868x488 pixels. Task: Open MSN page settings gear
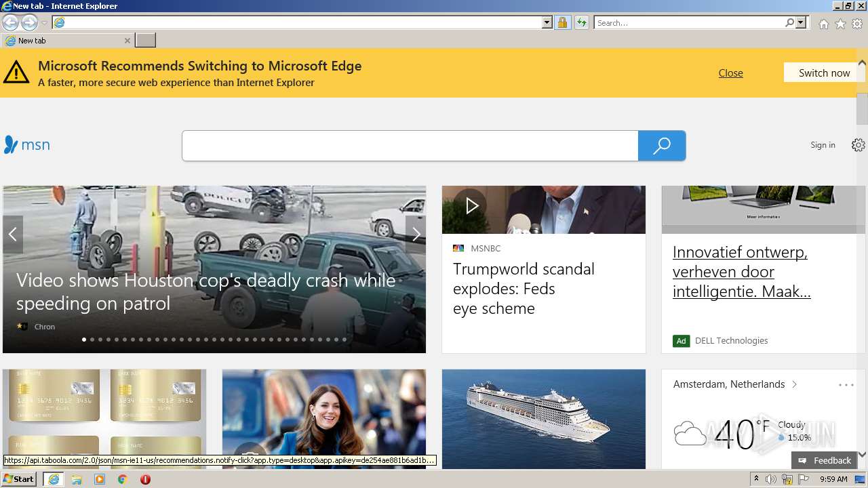coord(858,145)
